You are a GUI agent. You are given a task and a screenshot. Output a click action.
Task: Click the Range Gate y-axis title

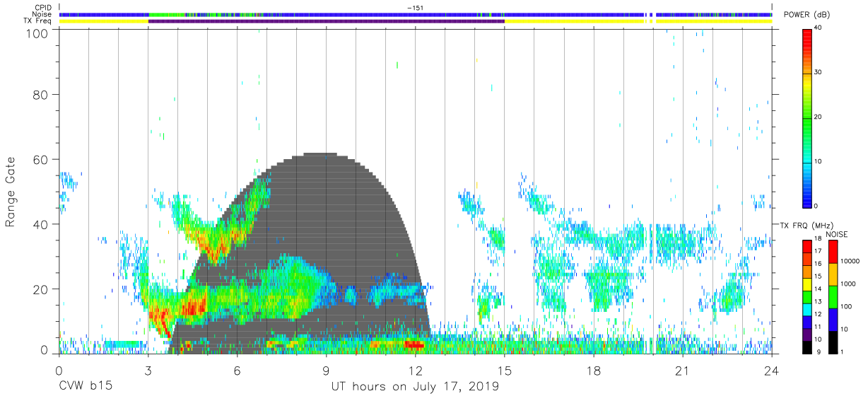(11, 192)
